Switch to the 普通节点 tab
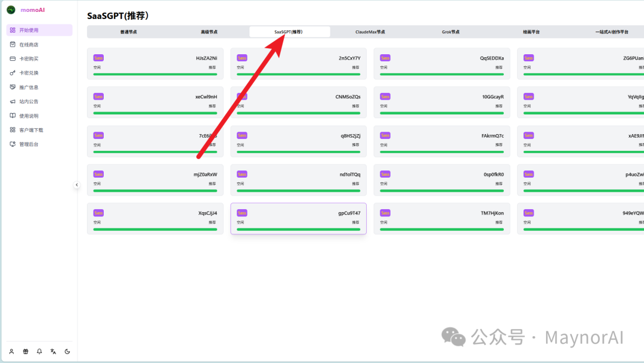This screenshot has height=363, width=644. coord(129,32)
